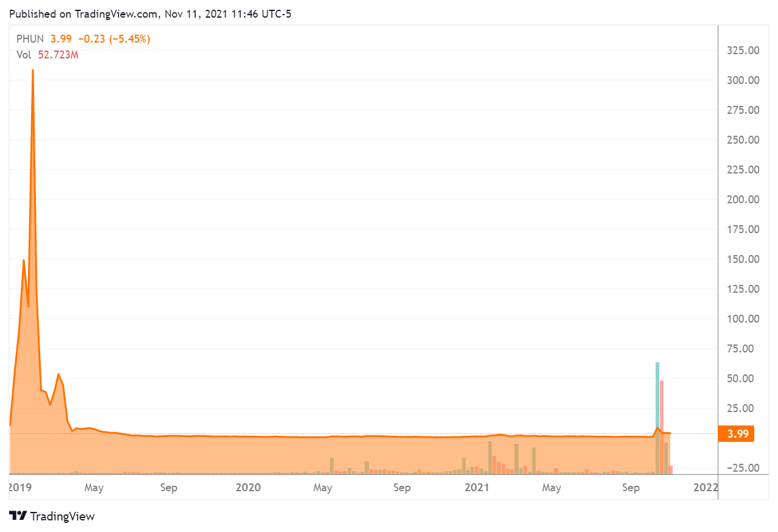Click the TradingView logo icon

[x=18, y=516]
